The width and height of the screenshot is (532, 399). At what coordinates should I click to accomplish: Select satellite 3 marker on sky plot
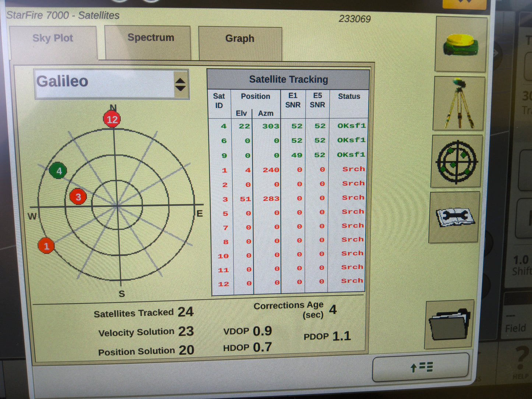[78, 197]
